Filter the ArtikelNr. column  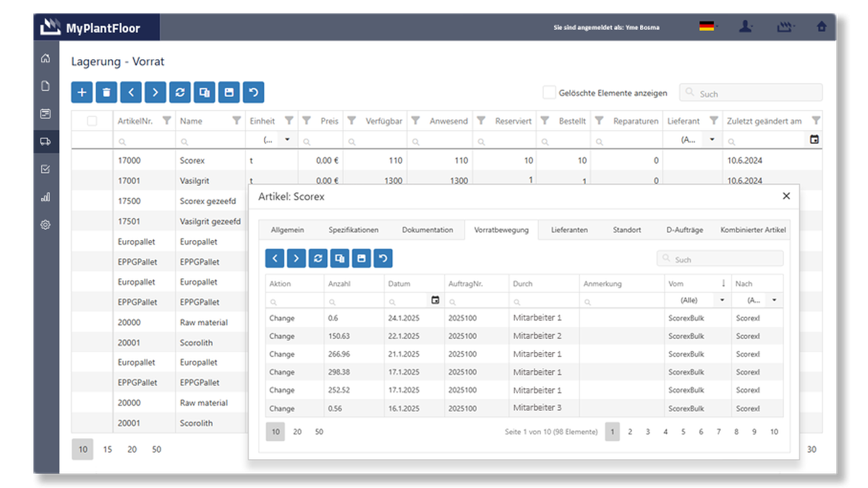[x=166, y=121]
